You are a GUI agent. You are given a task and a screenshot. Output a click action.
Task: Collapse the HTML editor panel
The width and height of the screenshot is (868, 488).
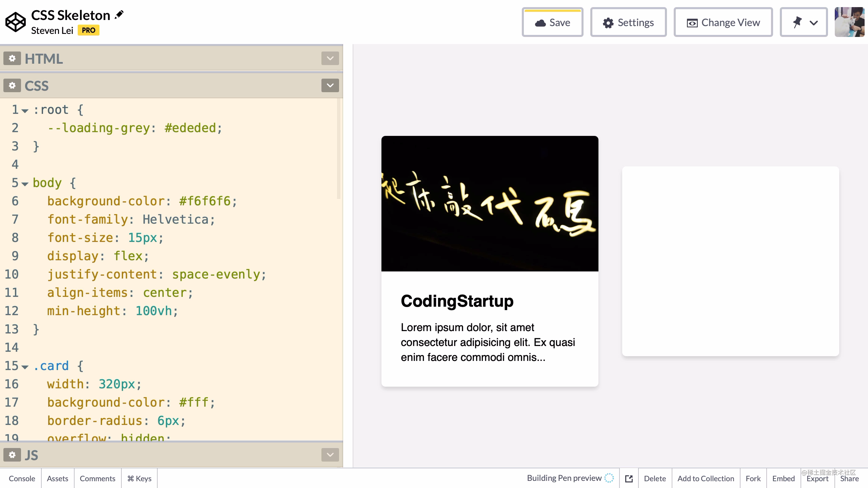(x=330, y=58)
